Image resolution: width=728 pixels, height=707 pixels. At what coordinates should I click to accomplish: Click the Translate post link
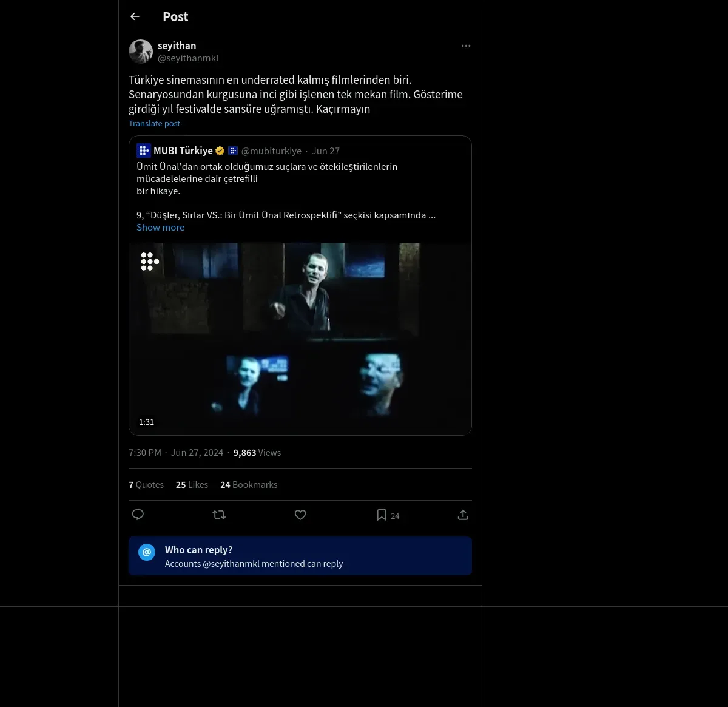click(x=154, y=123)
